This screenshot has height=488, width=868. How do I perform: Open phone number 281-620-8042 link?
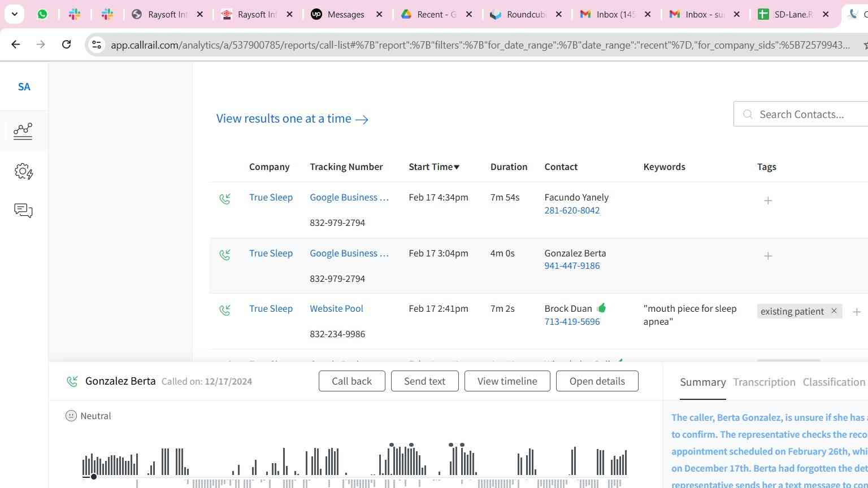[x=572, y=210]
